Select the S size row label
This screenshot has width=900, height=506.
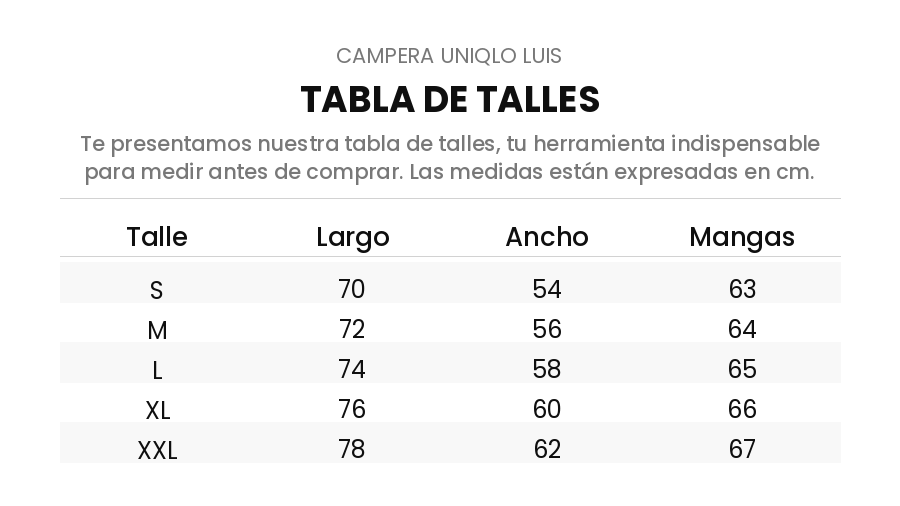coord(157,290)
